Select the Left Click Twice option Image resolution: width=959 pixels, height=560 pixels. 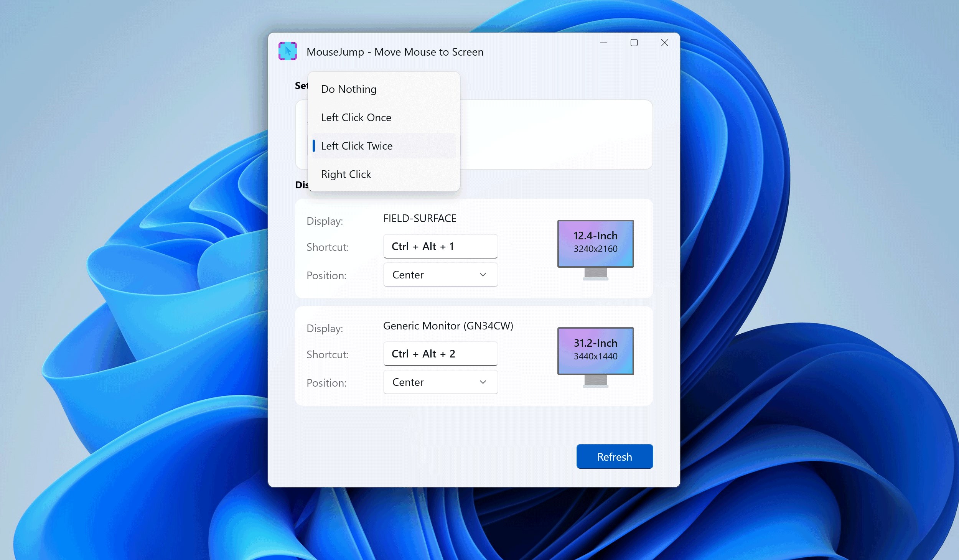click(x=357, y=146)
